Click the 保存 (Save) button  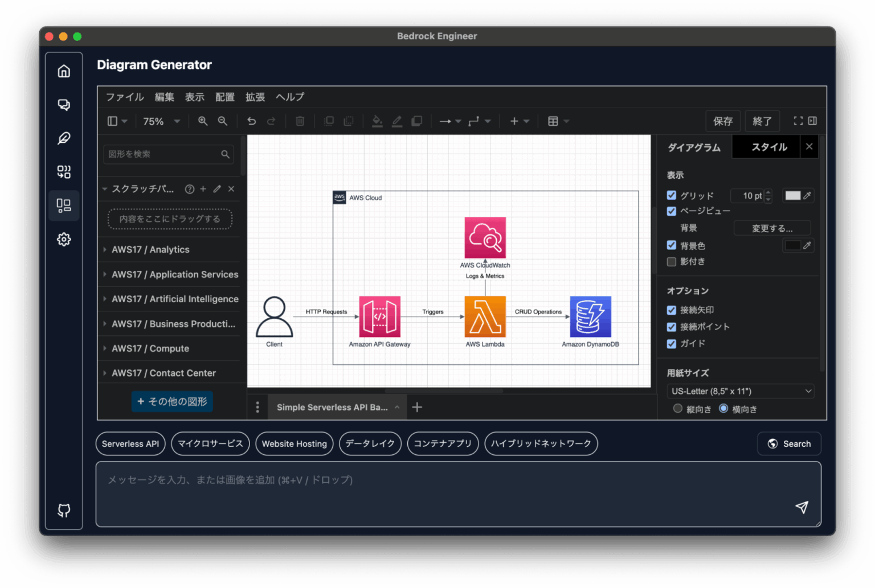[723, 121]
